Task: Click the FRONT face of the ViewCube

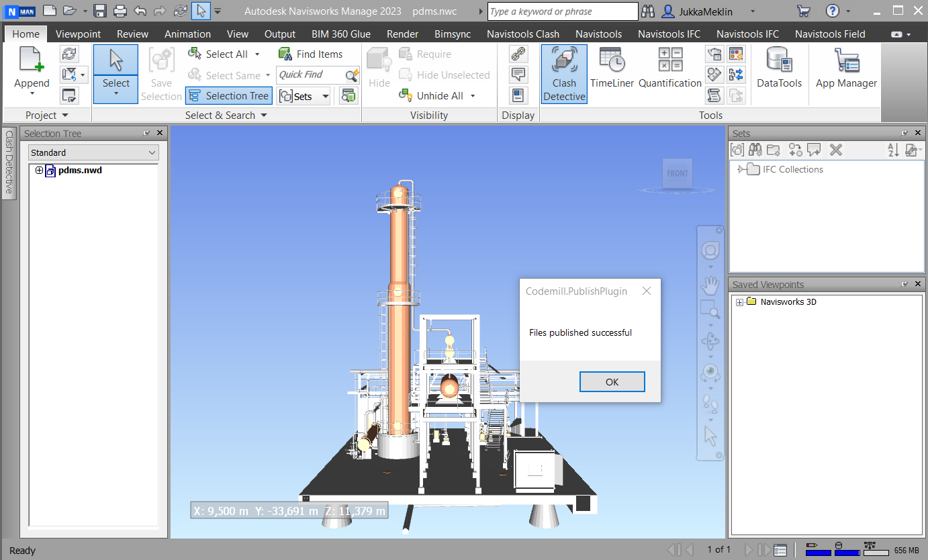Action: (677, 173)
